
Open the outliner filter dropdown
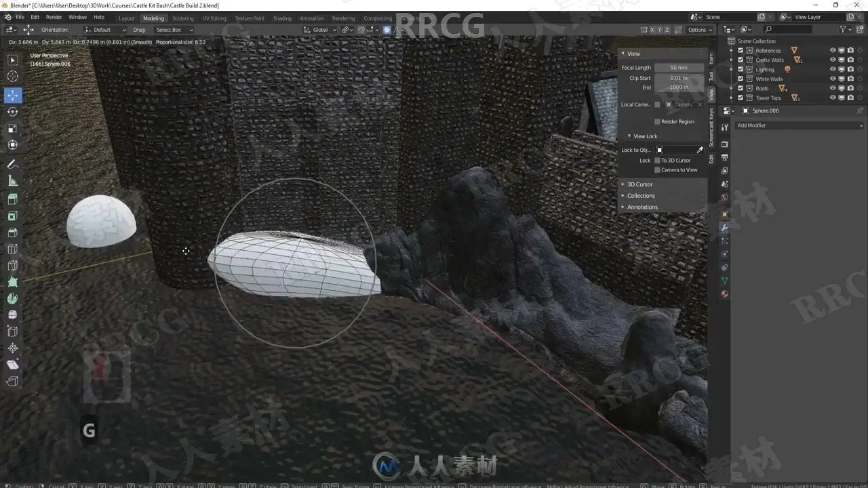(845, 29)
